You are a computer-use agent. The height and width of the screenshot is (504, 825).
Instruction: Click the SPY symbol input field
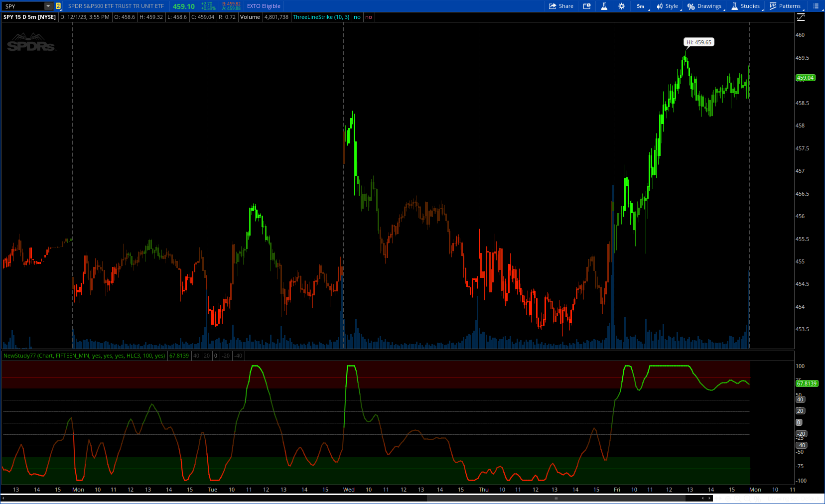23,6
